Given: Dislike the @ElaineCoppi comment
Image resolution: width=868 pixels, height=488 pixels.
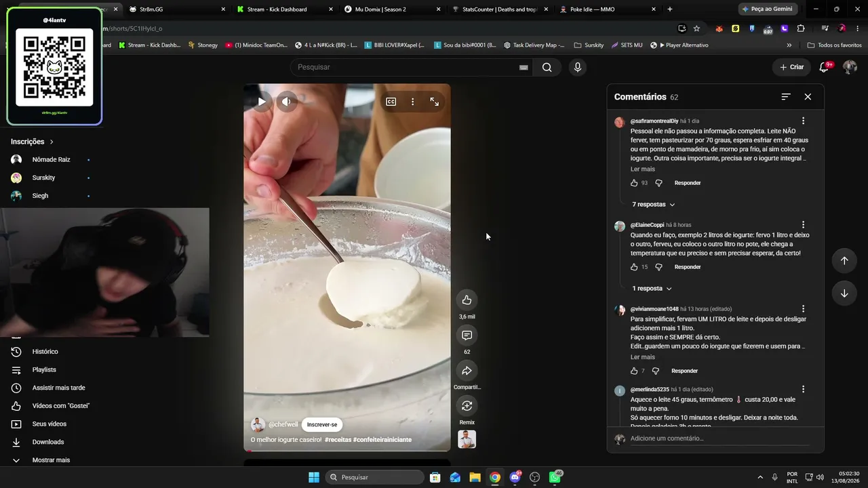Looking at the screenshot, I should [658, 267].
